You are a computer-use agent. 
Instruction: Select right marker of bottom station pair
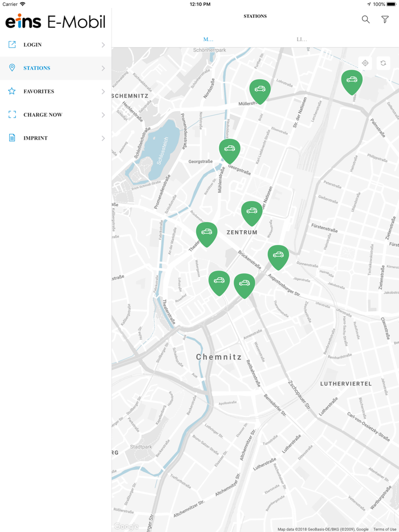(x=245, y=285)
